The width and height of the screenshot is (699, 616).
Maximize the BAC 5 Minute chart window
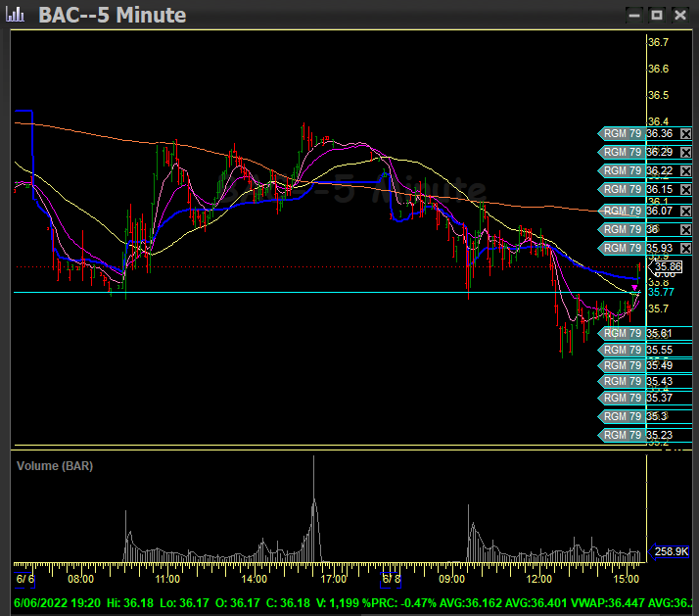(x=657, y=14)
